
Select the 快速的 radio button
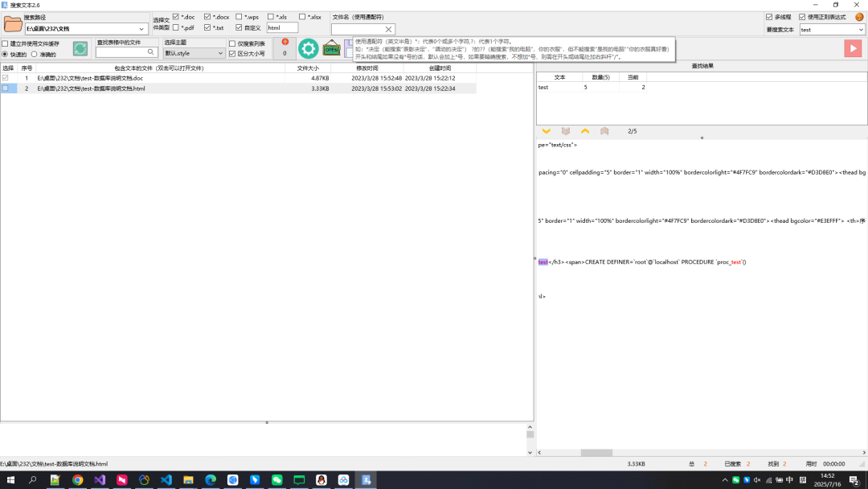[5, 54]
